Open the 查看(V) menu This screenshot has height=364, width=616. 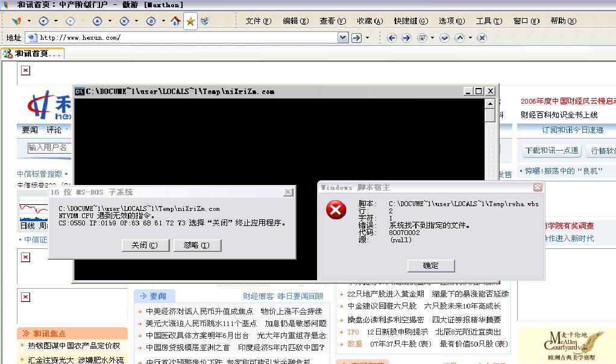click(333, 21)
